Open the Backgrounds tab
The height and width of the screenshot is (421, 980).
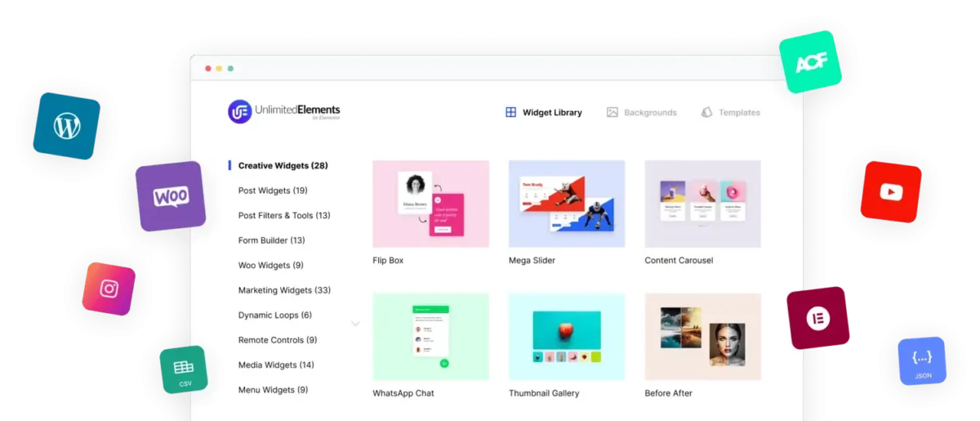[x=642, y=112]
